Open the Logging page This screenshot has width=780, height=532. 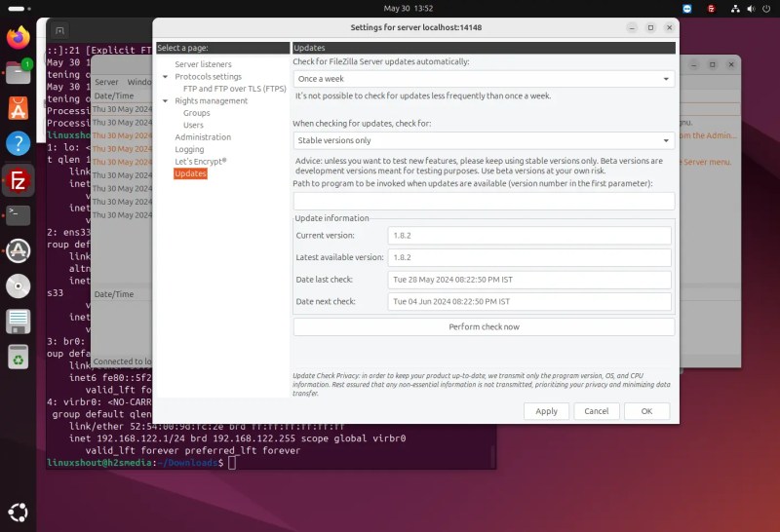point(189,149)
